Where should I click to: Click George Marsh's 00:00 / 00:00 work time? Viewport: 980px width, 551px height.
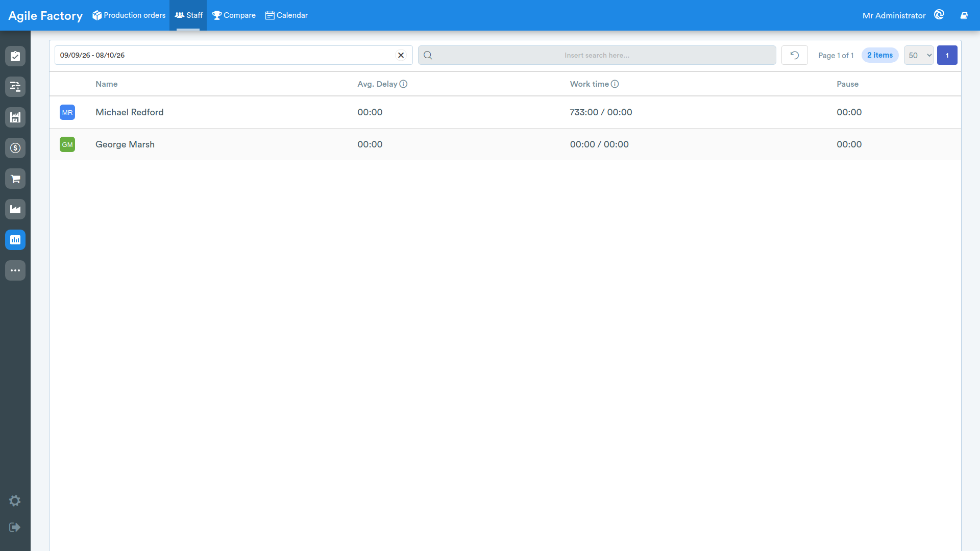600,144
